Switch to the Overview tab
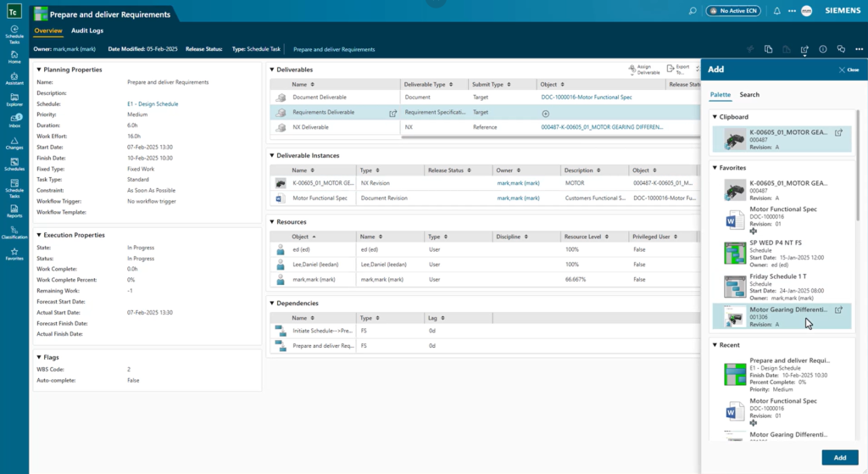Viewport: 868px width, 474px height. [x=48, y=31]
